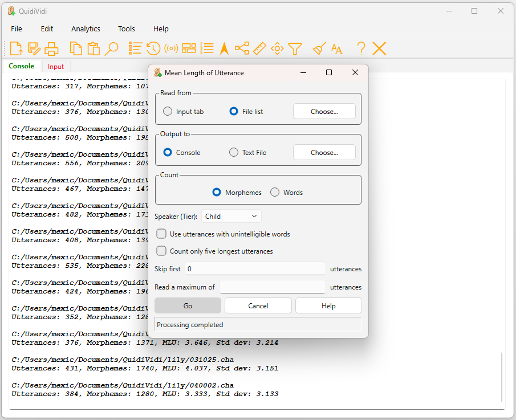Click the funnel filter toolbar icon

(x=295, y=48)
